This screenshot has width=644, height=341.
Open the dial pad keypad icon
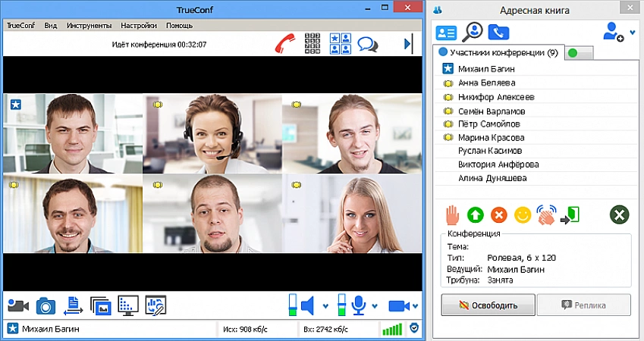(x=312, y=43)
